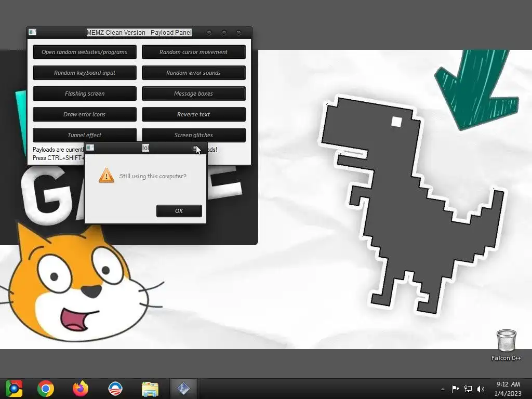Minimize the MEMZ Payload Panel window
The image size is (532, 399).
pos(209,32)
